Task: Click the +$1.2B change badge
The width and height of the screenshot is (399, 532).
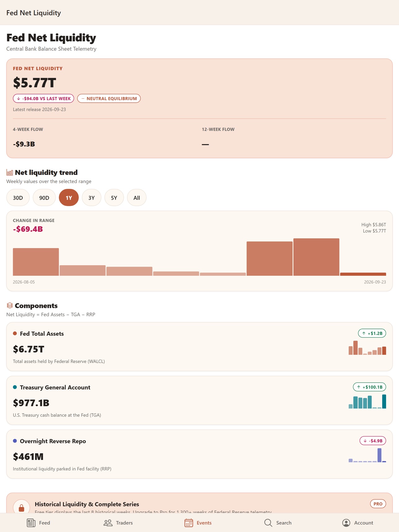Action: (x=372, y=333)
